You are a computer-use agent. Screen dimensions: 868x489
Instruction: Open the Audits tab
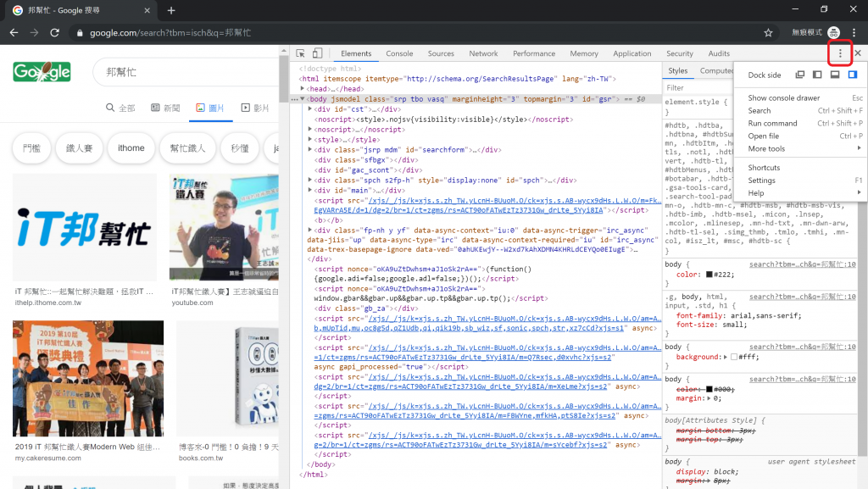(x=719, y=53)
